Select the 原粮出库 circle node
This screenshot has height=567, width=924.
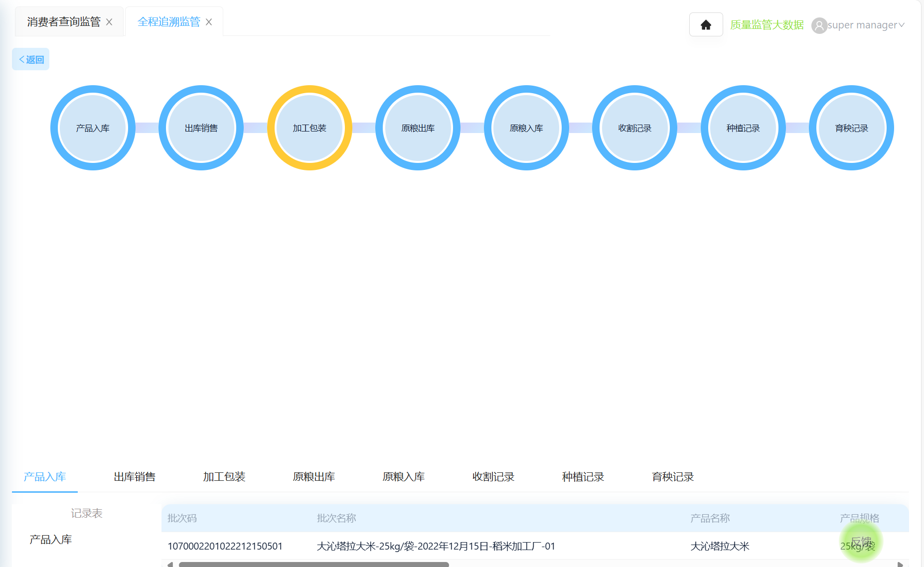(x=418, y=128)
